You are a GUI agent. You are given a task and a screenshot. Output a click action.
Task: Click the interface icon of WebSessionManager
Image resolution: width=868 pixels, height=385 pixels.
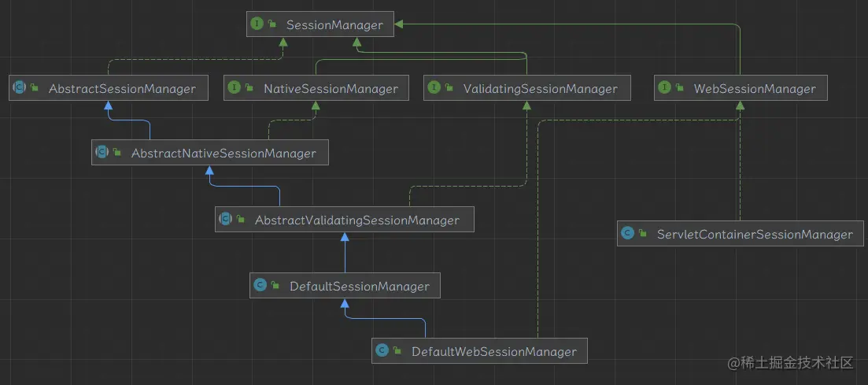click(x=664, y=87)
